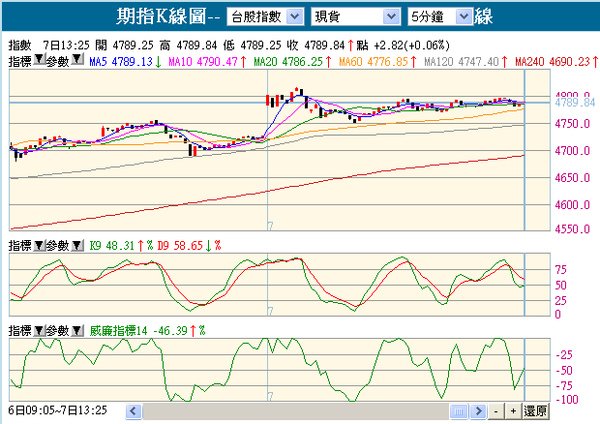The height and width of the screenshot is (424, 600).
Task: Expand 參數 menu for main K-line chart
Action: (77, 59)
